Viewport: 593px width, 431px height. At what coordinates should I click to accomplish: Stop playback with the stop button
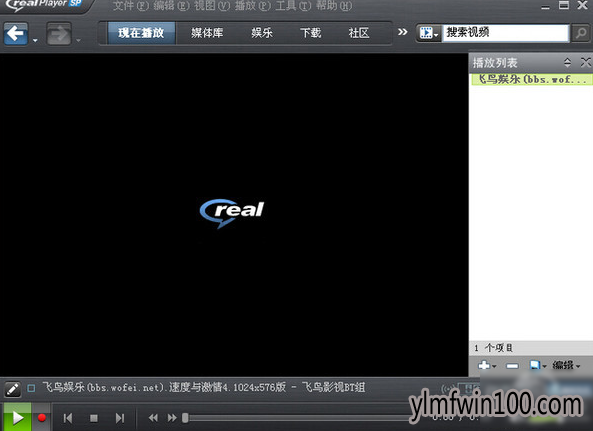[x=94, y=418]
